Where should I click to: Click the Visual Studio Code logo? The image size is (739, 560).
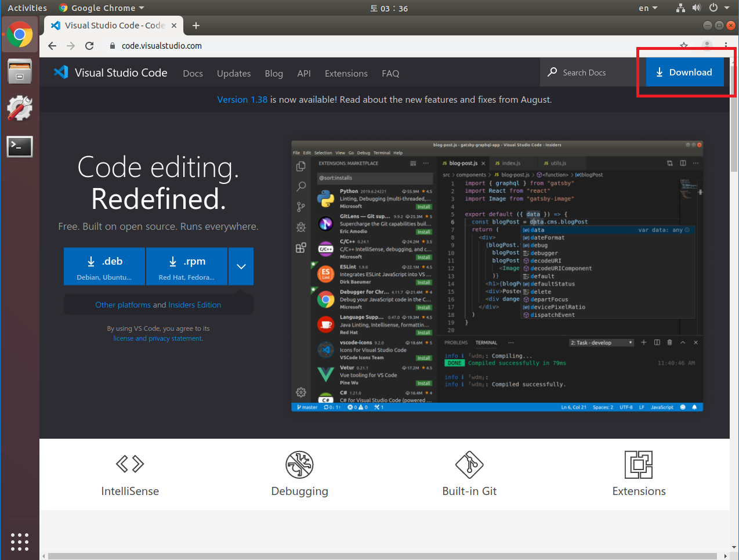pyautogui.click(x=60, y=72)
